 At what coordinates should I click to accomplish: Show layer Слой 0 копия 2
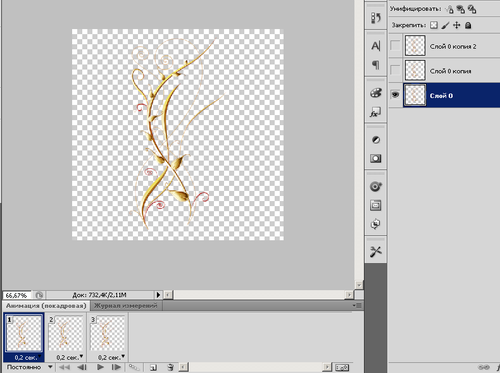[395, 46]
